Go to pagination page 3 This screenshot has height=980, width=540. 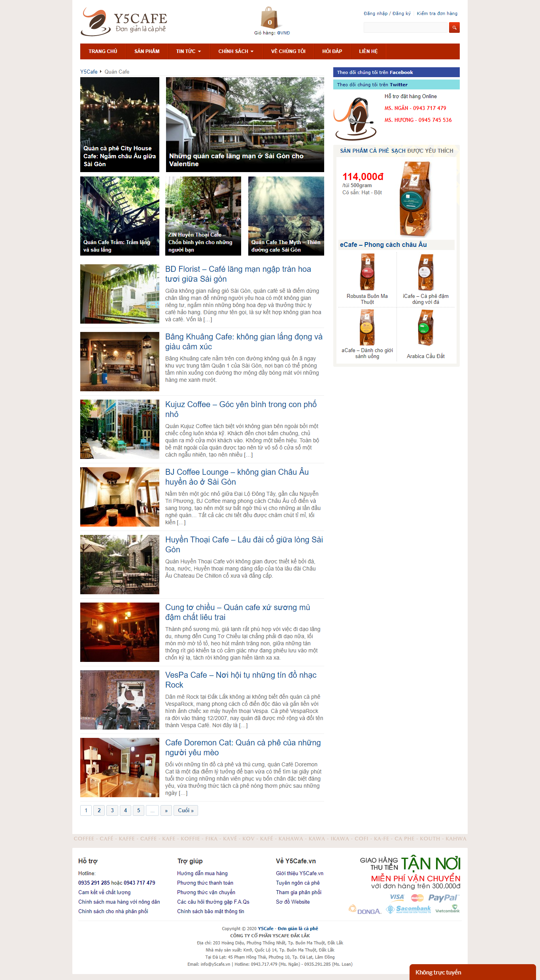(112, 810)
